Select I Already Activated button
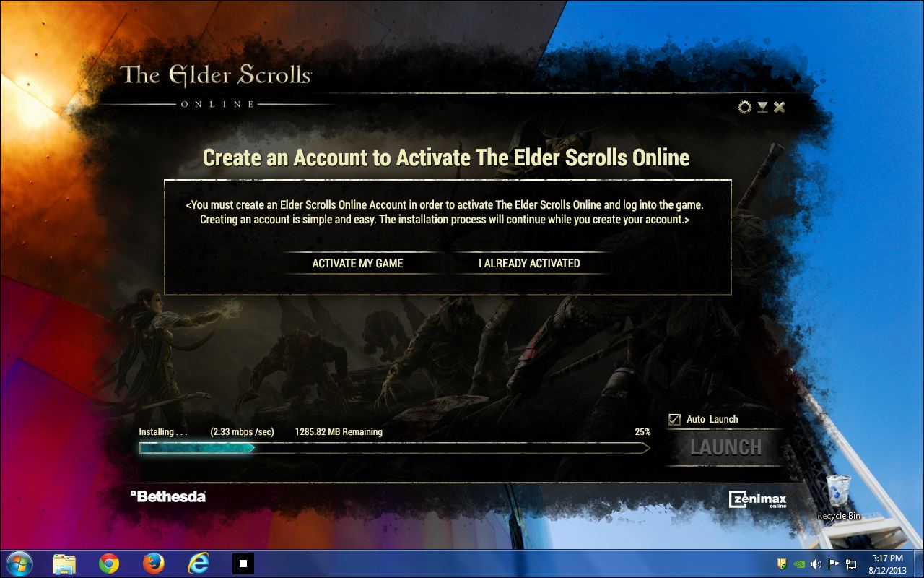The width and height of the screenshot is (924, 578). coord(529,263)
